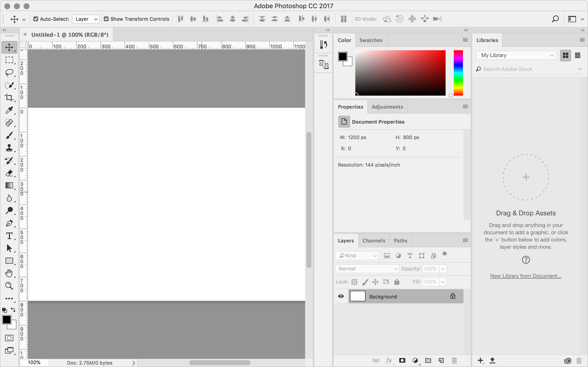Select the Eraser tool
The width and height of the screenshot is (588, 367).
pyautogui.click(x=9, y=173)
